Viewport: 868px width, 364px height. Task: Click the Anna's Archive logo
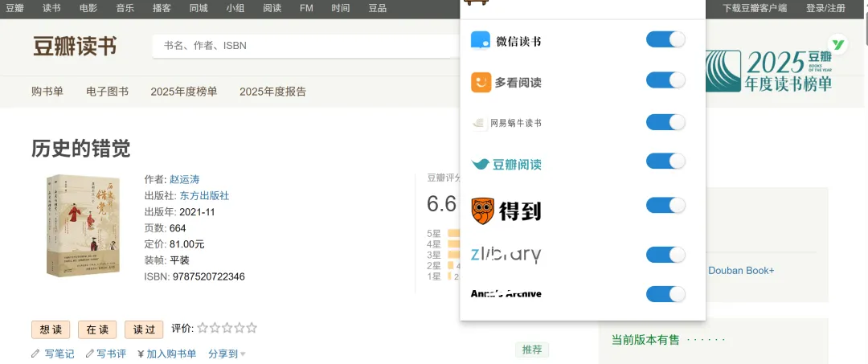[x=506, y=293]
